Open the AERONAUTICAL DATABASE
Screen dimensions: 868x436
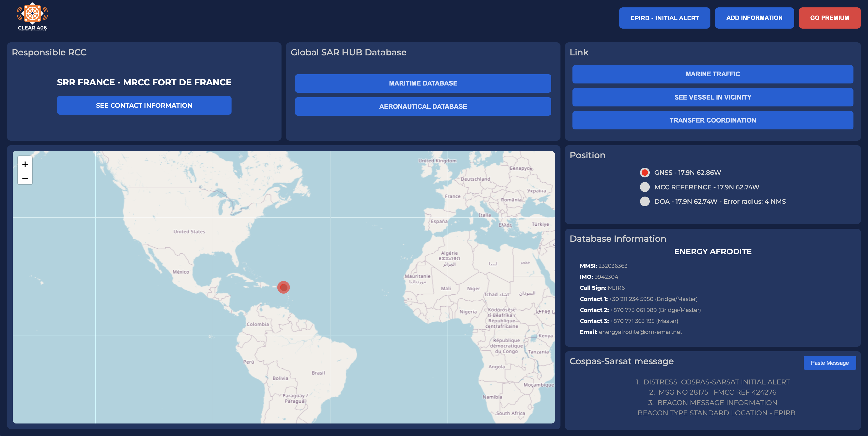pyautogui.click(x=423, y=106)
